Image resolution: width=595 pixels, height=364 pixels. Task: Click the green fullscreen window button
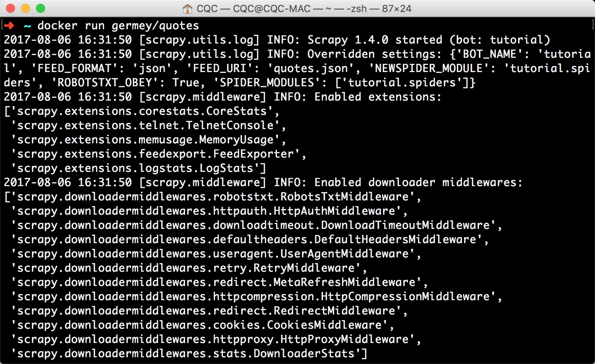(41, 8)
